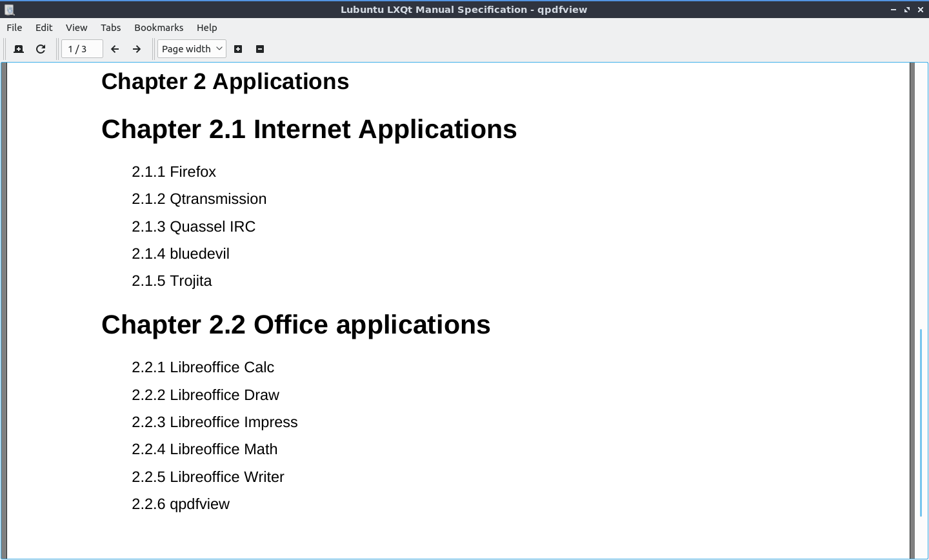This screenshot has width=929, height=560.
Task: Open the Edit menu
Action: point(44,28)
